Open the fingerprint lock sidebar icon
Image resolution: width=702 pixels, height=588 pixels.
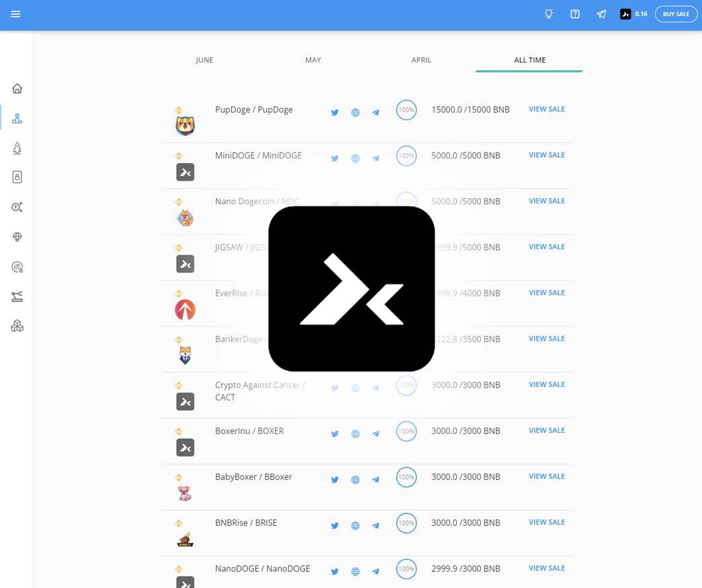(17, 267)
